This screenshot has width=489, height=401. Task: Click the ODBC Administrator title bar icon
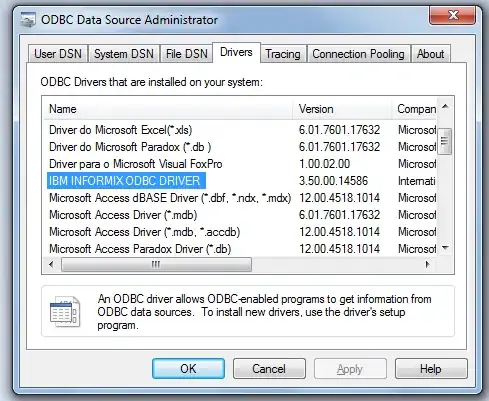coord(28,19)
